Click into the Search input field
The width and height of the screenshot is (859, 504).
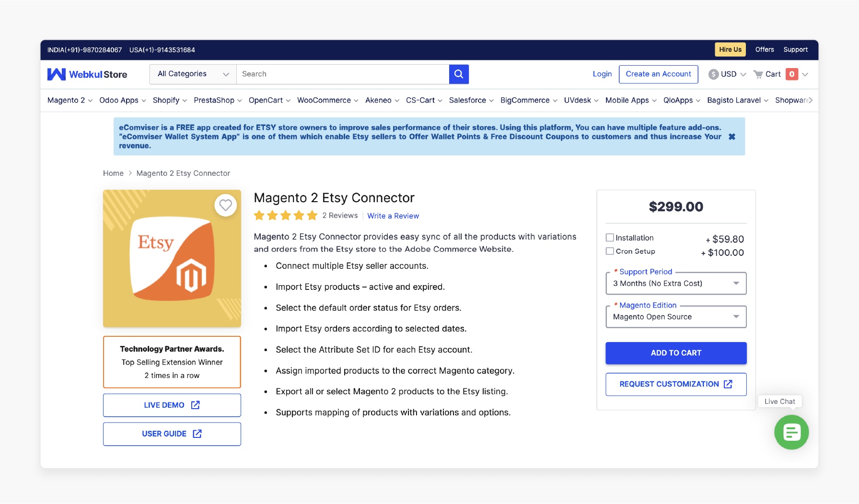coord(343,74)
